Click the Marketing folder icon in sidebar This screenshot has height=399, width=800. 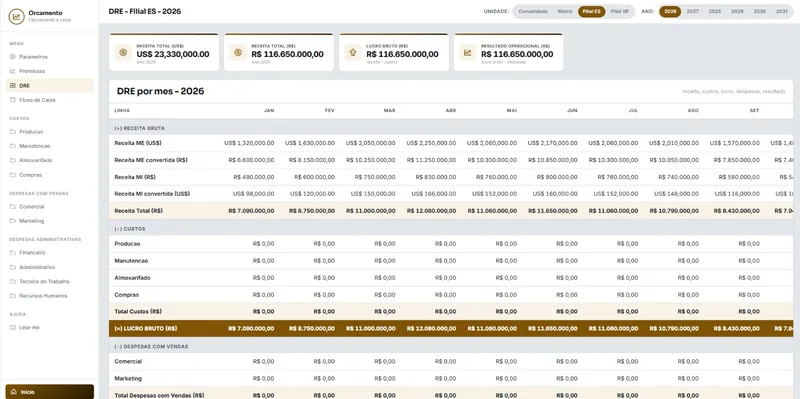(x=13, y=221)
